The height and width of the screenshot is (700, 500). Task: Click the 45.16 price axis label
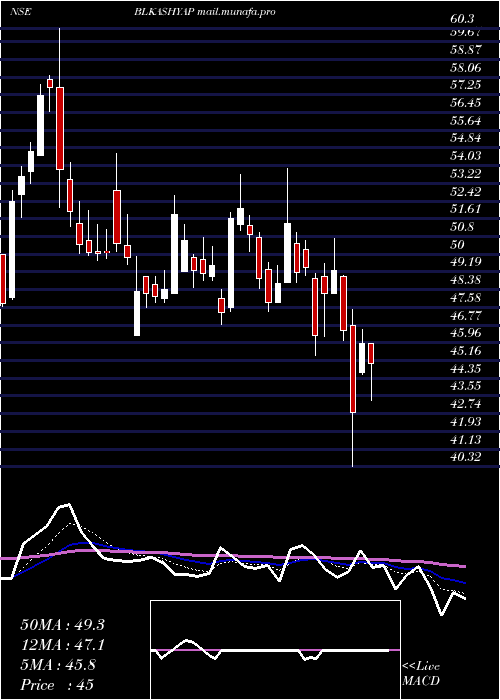click(466, 350)
